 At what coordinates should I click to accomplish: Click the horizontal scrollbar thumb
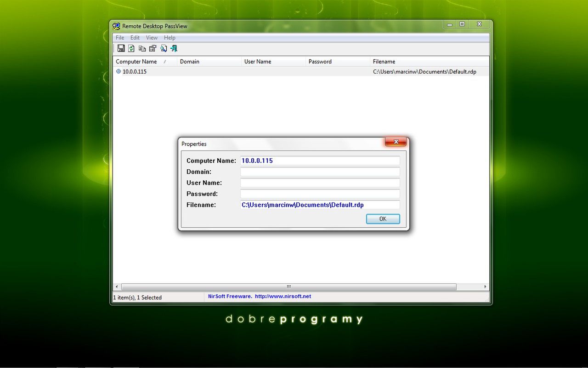pyautogui.click(x=289, y=287)
